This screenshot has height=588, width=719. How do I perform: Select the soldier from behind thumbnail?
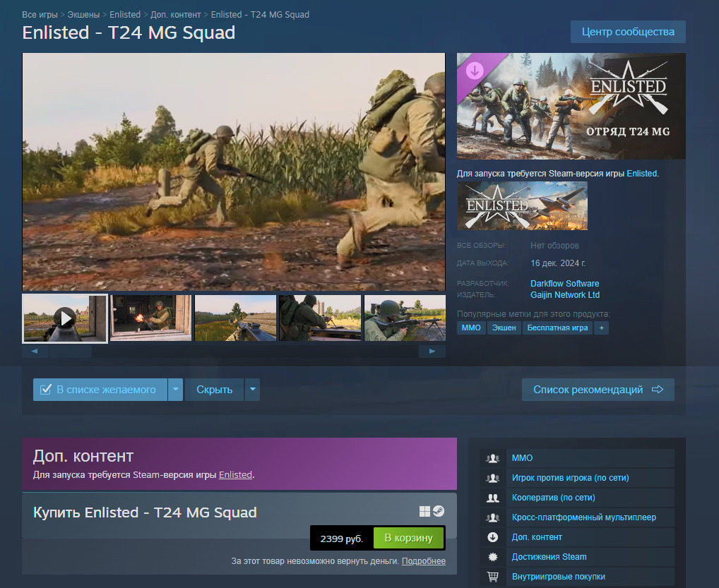[x=320, y=318]
